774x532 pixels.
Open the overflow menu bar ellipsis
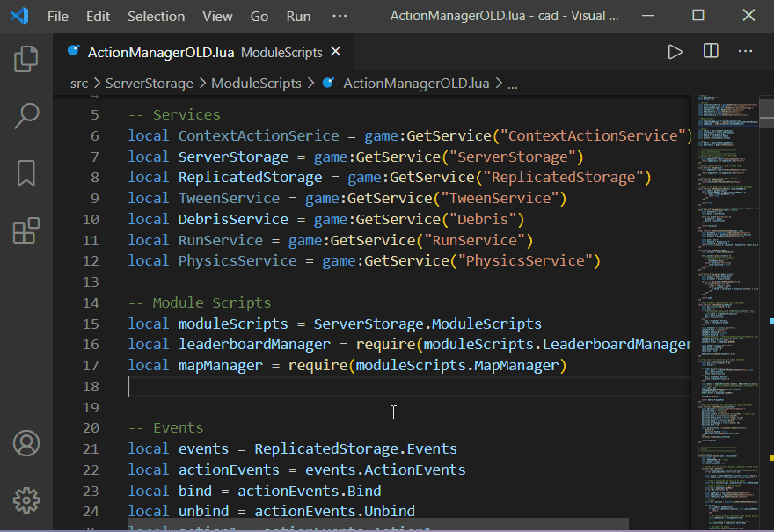(x=340, y=16)
